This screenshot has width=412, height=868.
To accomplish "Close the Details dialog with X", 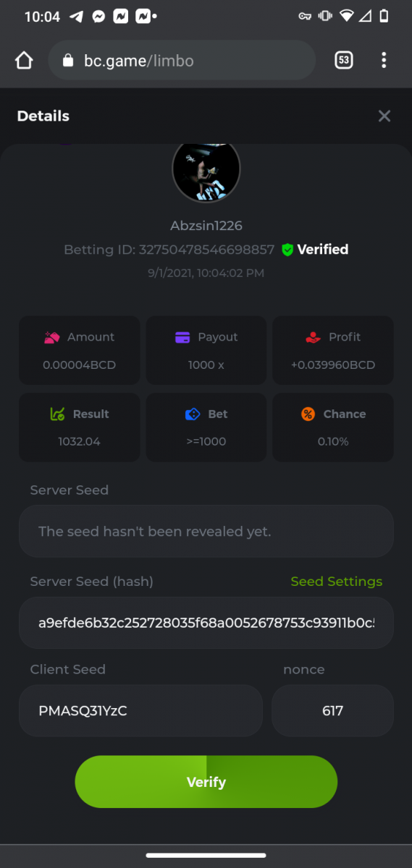I will click(384, 116).
